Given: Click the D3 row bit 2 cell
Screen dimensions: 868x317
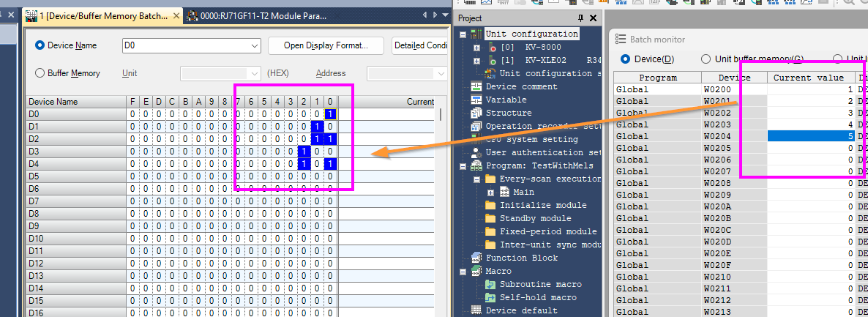Looking at the screenshot, I should point(303,152).
